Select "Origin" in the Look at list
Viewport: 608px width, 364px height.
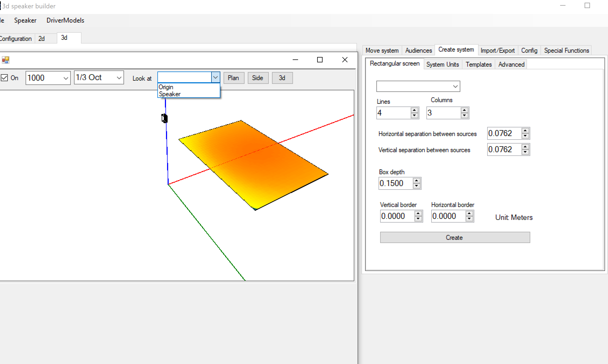coord(166,87)
